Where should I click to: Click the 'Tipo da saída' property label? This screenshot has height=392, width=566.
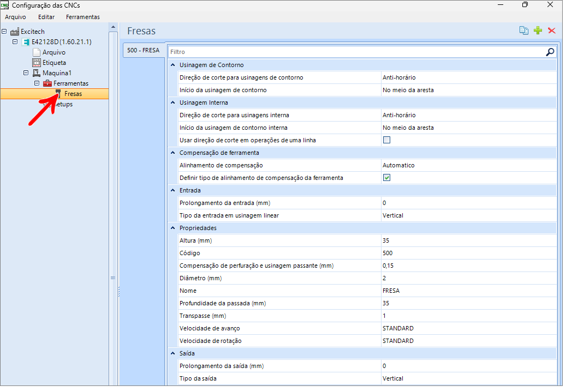tap(198, 379)
